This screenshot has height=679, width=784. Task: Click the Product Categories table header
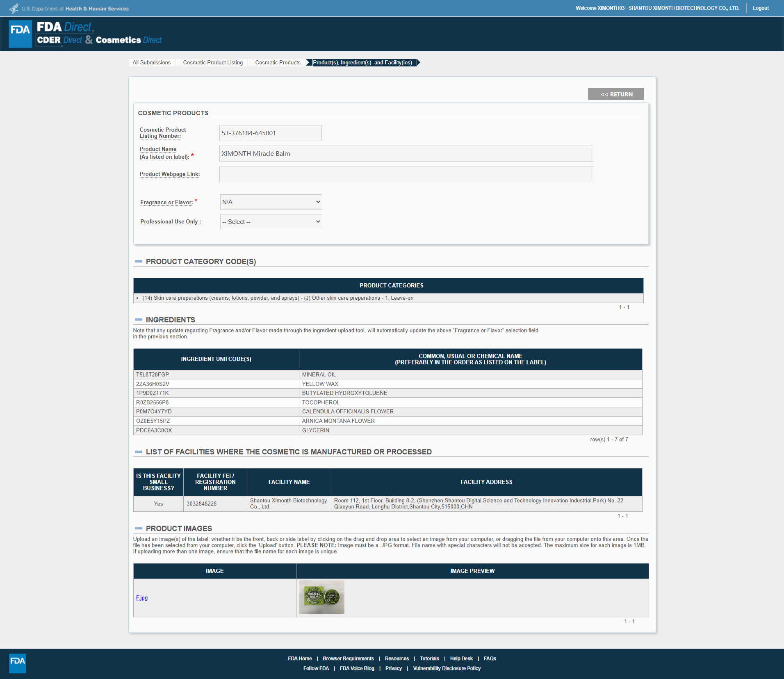pyautogui.click(x=388, y=286)
